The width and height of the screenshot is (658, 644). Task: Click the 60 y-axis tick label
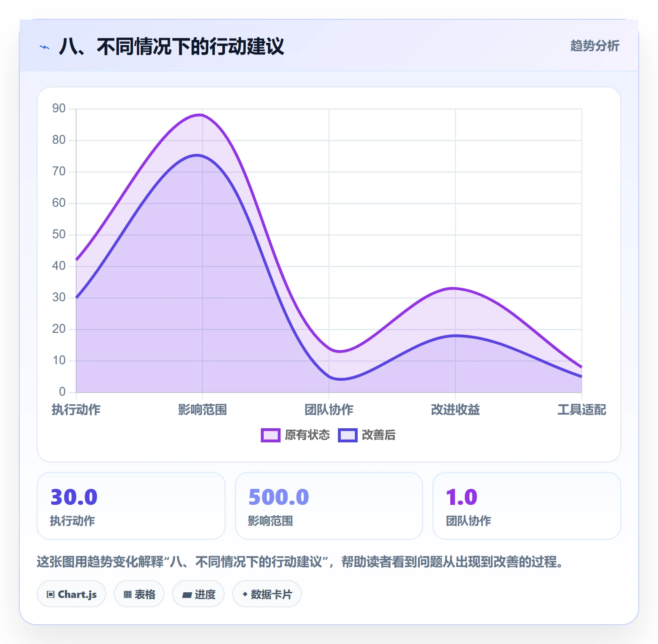click(x=59, y=203)
